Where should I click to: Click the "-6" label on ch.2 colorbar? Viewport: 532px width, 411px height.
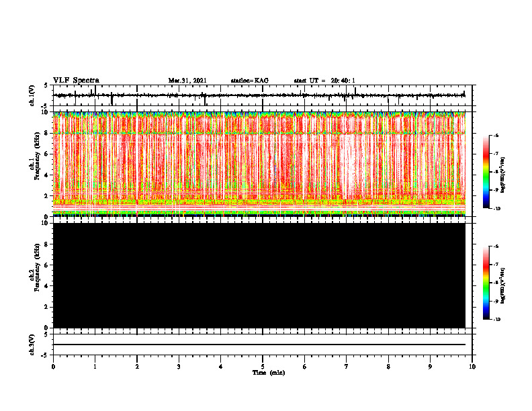[x=496, y=246]
